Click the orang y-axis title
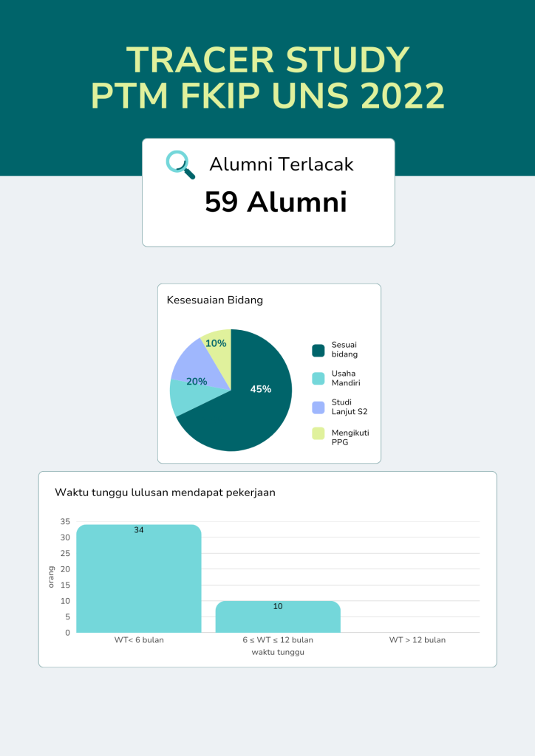Viewport: 535px width, 756px height. pyautogui.click(x=52, y=577)
